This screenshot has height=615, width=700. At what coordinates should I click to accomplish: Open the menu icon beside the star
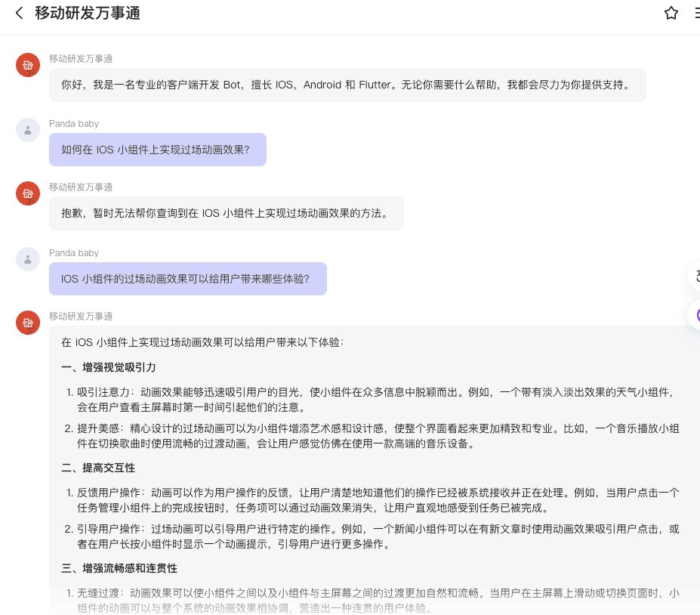(696, 14)
